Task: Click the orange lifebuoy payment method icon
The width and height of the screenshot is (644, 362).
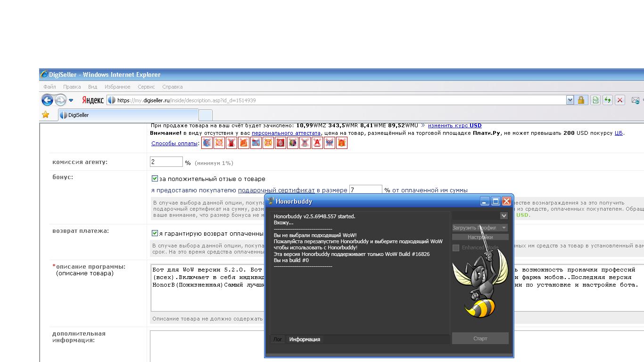Action: (x=268, y=143)
